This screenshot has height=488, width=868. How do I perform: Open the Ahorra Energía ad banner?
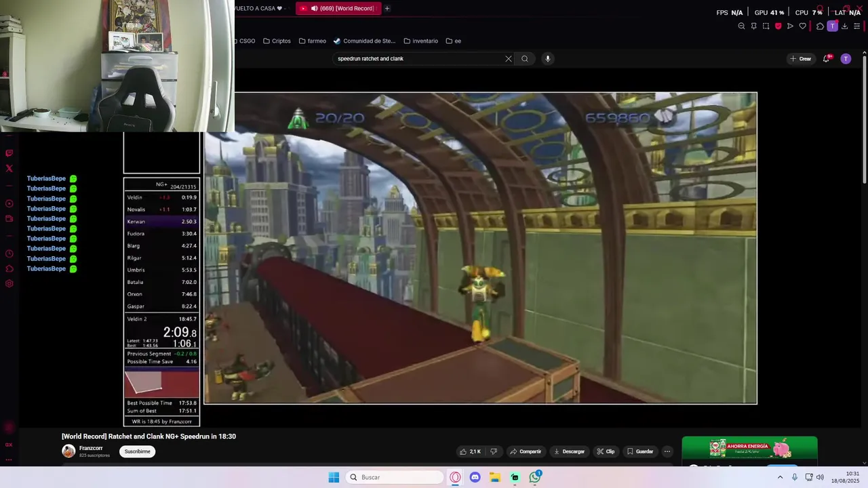[749, 449]
